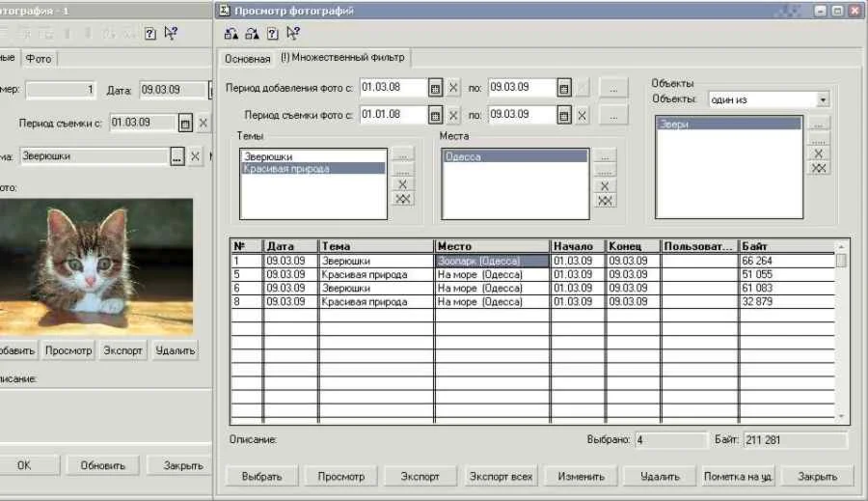The image size is (868, 501).
Task: Click the Пометка на уд. button
Action: 739,476
